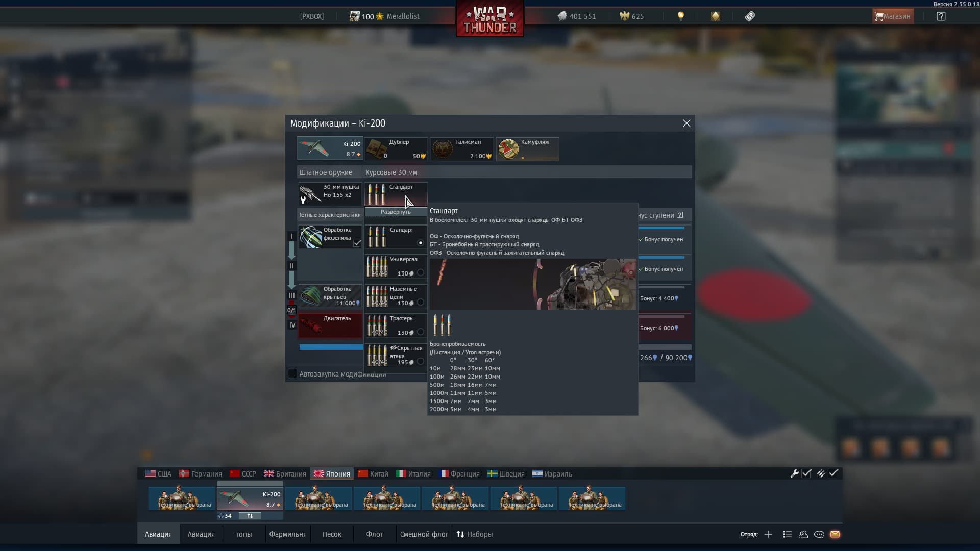Click the Трассеры belt ammo icon
This screenshot has height=551, width=980.
click(377, 325)
